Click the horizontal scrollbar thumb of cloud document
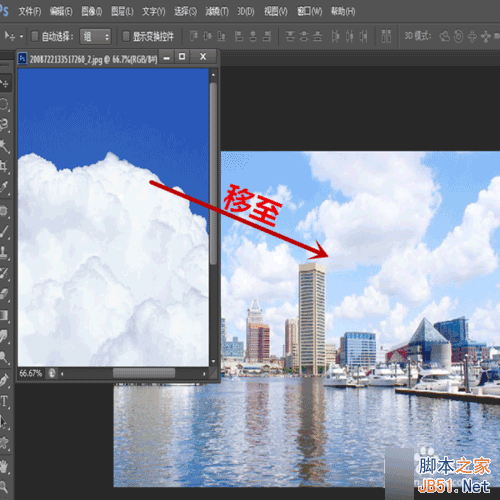The image size is (500, 500). (x=144, y=373)
